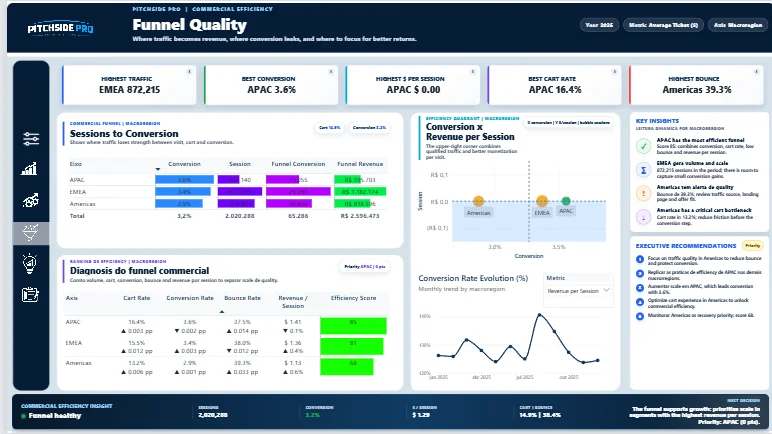
Task: Click APAC cart rate 16.4% in Diagnosis table
Action: click(x=136, y=322)
